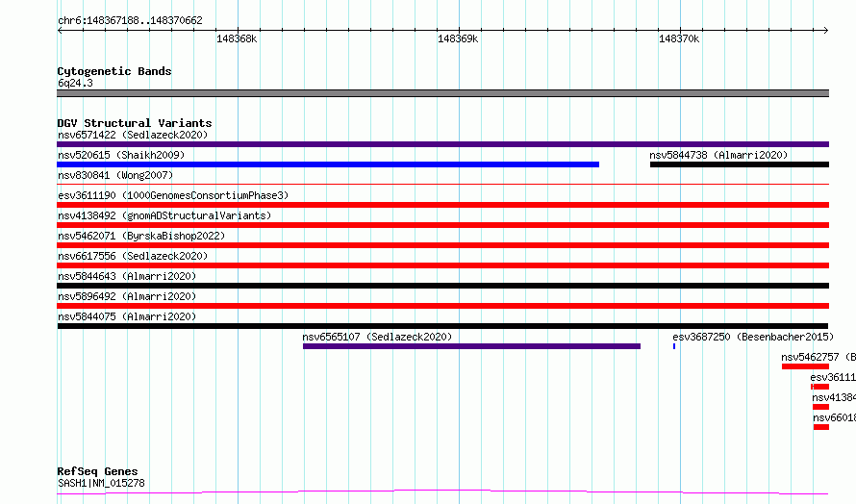Viewport: 856px width, 504px height.
Task: Open variant nsv6565107 (Sedlazeck2020) label
Action: coord(377,337)
